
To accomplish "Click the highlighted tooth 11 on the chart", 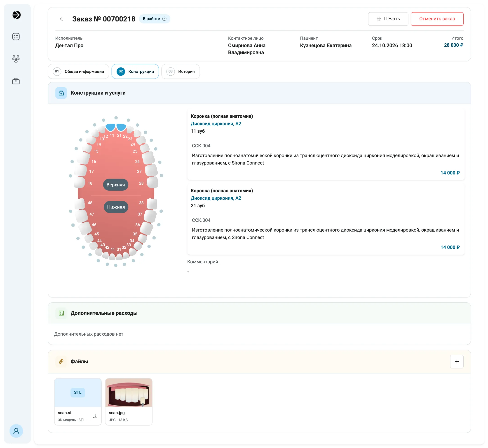I will tap(110, 127).
